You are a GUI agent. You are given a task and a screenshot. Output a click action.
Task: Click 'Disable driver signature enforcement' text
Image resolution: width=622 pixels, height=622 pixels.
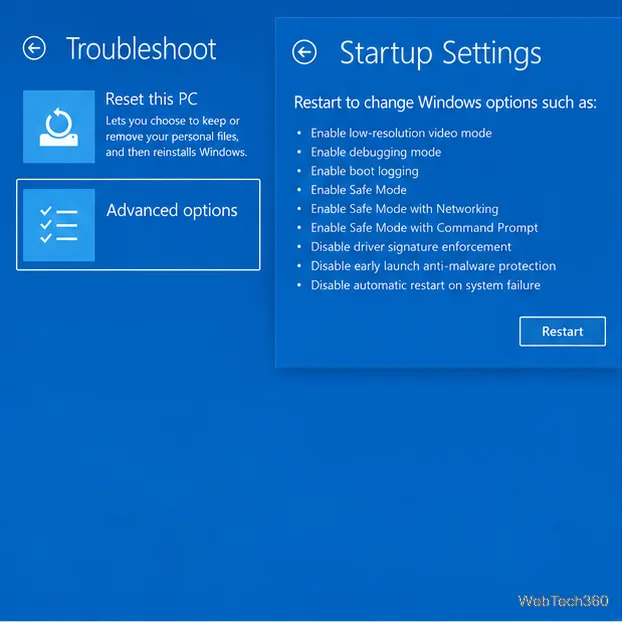coord(411,247)
